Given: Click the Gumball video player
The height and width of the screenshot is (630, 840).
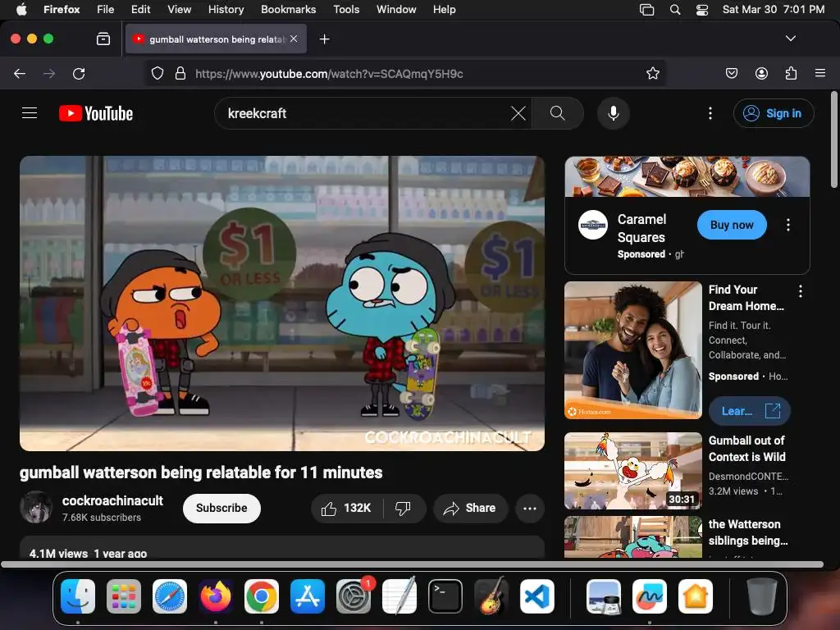Looking at the screenshot, I should click(282, 304).
